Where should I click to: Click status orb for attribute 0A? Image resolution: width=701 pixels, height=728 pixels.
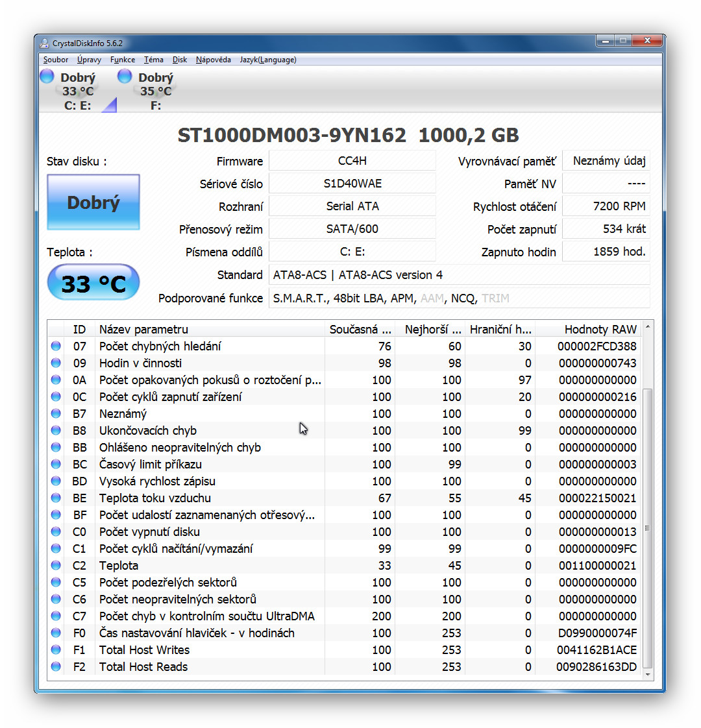coord(56,380)
